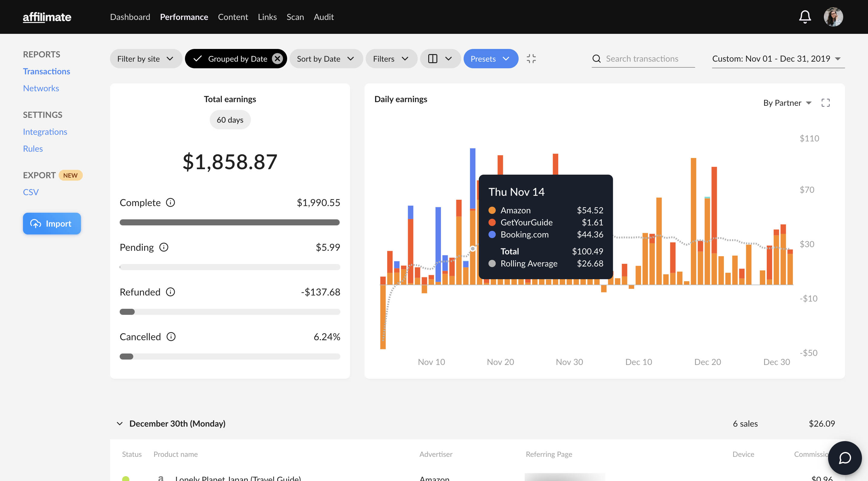This screenshot has width=868, height=481.
Task: Click the '6 sales' count
Action: pos(745,423)
